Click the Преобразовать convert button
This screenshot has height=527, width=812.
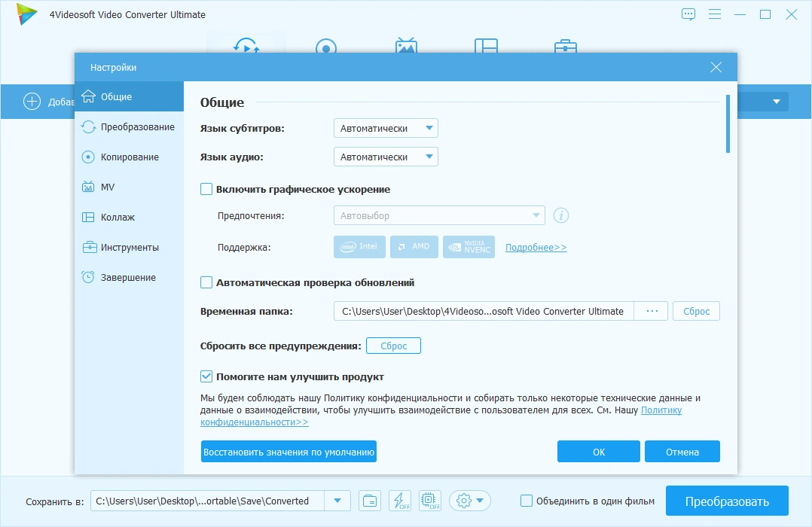(x=727, y=501)
